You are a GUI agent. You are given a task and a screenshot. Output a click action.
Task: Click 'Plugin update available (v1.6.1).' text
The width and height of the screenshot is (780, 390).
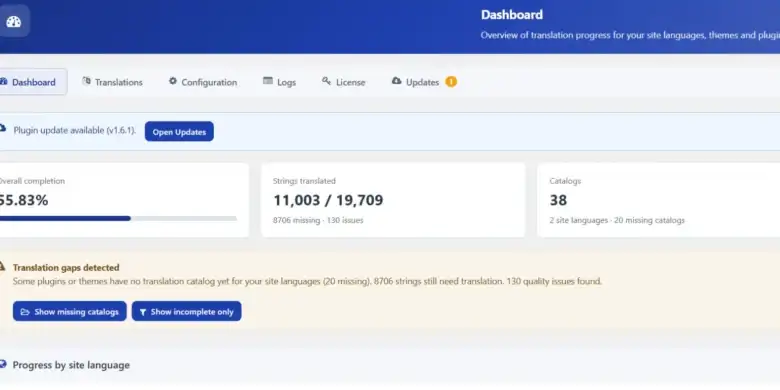pos(75,131)
